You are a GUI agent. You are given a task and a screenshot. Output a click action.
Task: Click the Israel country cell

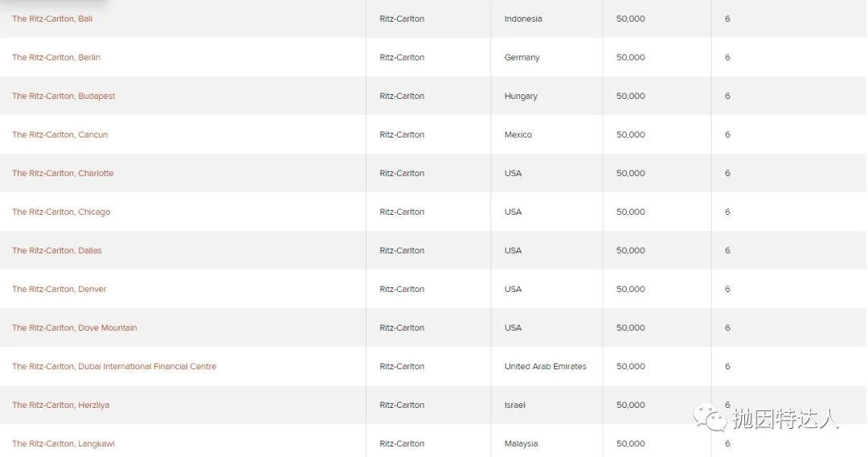coord(515,406)
